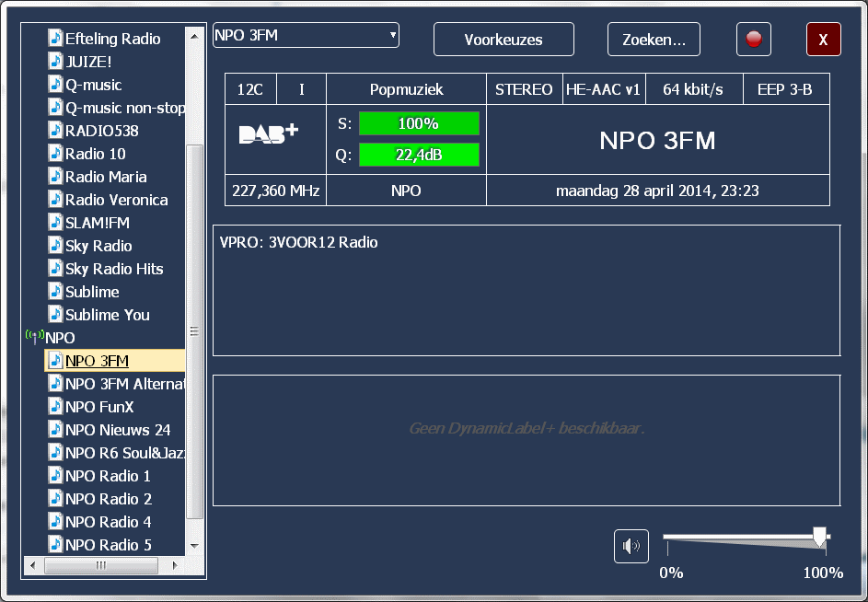Select Q-music in the station list

coord(94,85)
